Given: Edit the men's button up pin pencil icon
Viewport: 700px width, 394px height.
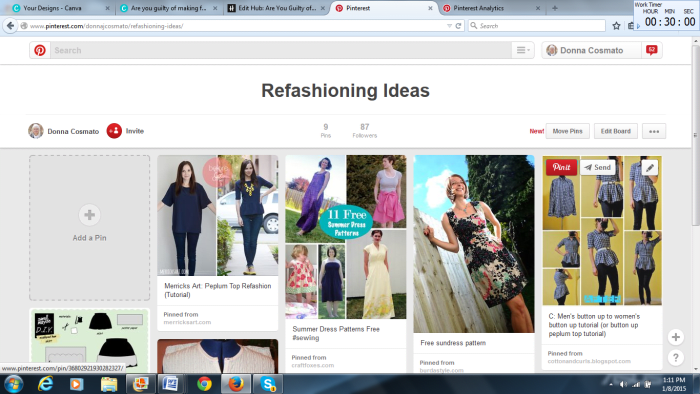Looking at the screenshot, I should click(x=650, y=167).
